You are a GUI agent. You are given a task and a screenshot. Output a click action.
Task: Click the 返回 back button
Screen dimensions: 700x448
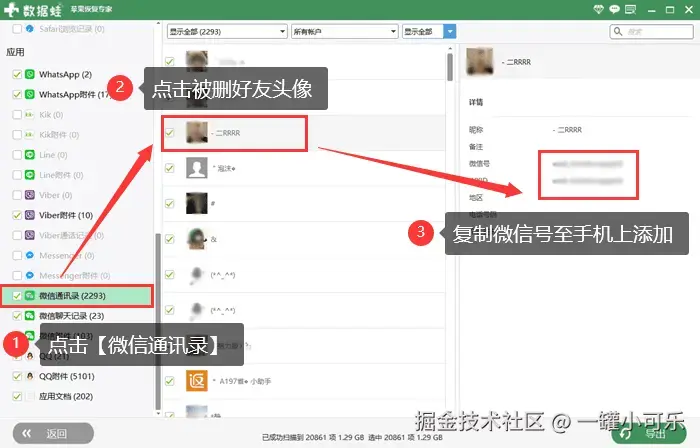(53, 433)
